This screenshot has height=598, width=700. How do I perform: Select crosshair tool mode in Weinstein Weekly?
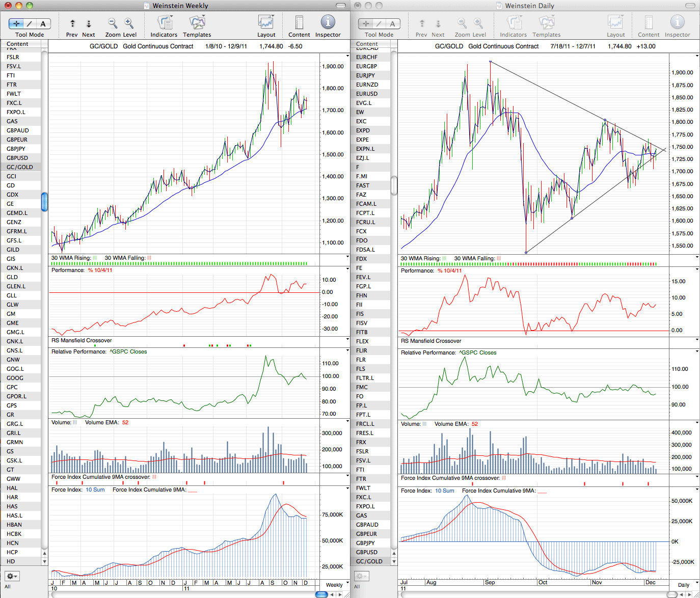(16, 24)
